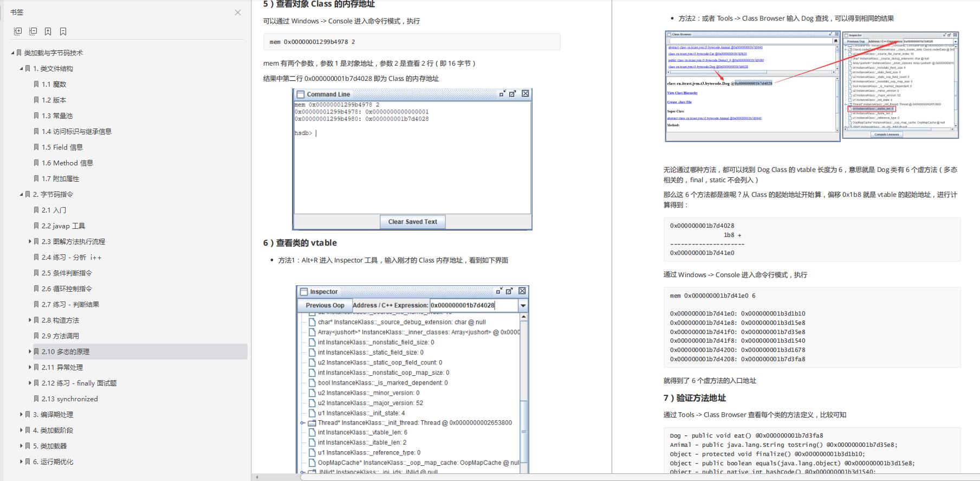The width and height of the screenshot is (980, 481).
Task: Click Previous Oop in the Inspector image
Action: [x=325, y=305]
